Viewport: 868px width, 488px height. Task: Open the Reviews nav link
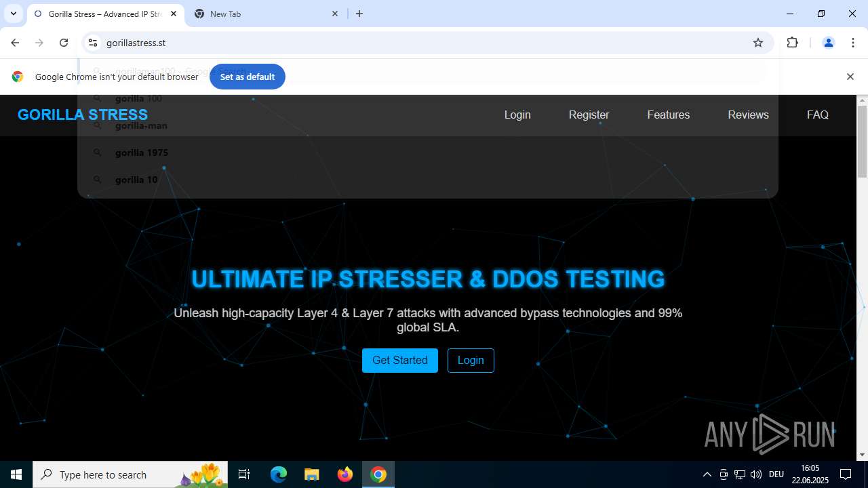point(748,115)
